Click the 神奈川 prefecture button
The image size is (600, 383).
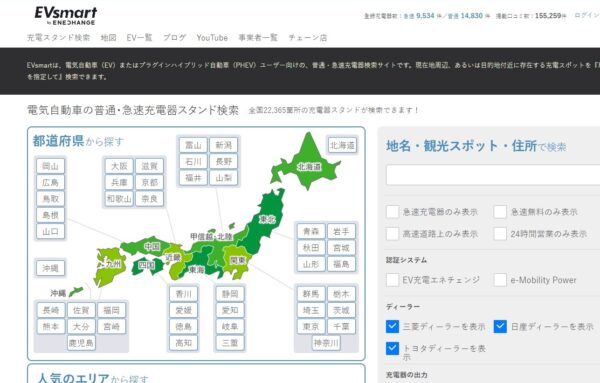tap(326, 343)
